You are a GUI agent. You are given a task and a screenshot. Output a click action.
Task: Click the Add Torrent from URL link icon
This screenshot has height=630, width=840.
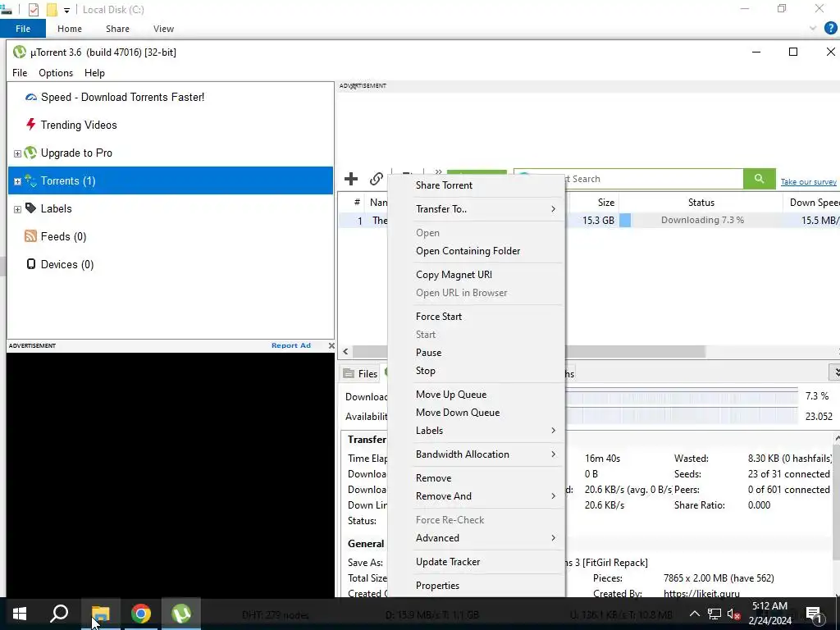(376, 179)
